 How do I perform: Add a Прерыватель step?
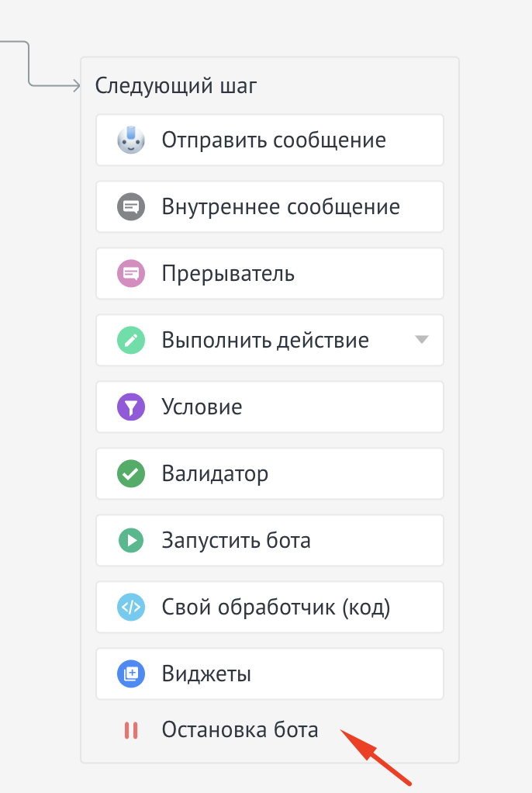click(228, 274)
